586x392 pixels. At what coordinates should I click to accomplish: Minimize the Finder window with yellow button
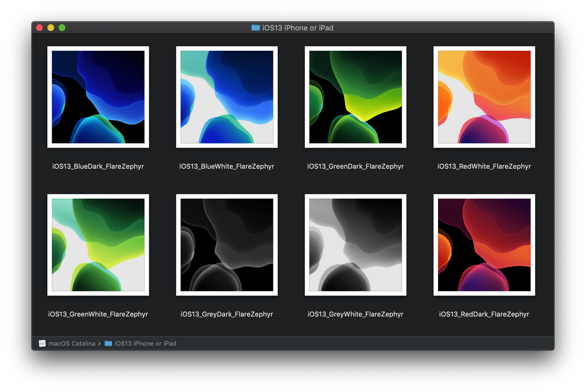pyautogui.click(x=51, y=28)
